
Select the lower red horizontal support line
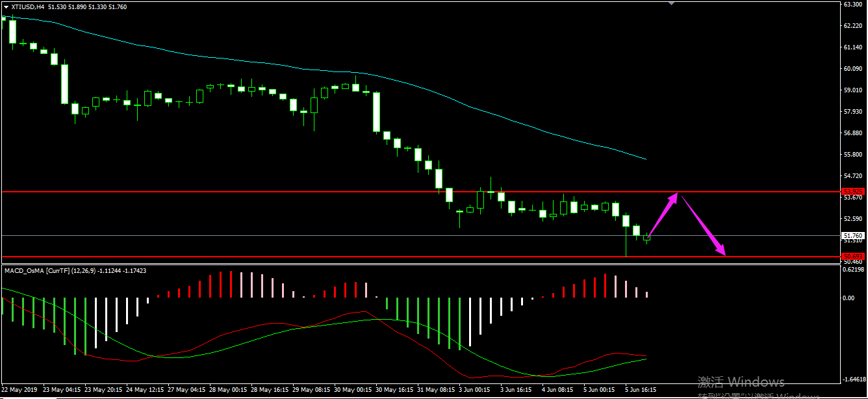coord(325,257)
